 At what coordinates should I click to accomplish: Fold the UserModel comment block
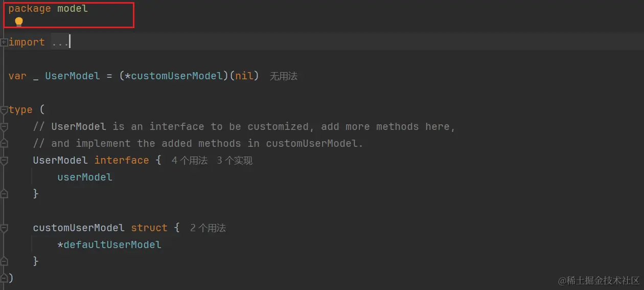click(4, 127)
